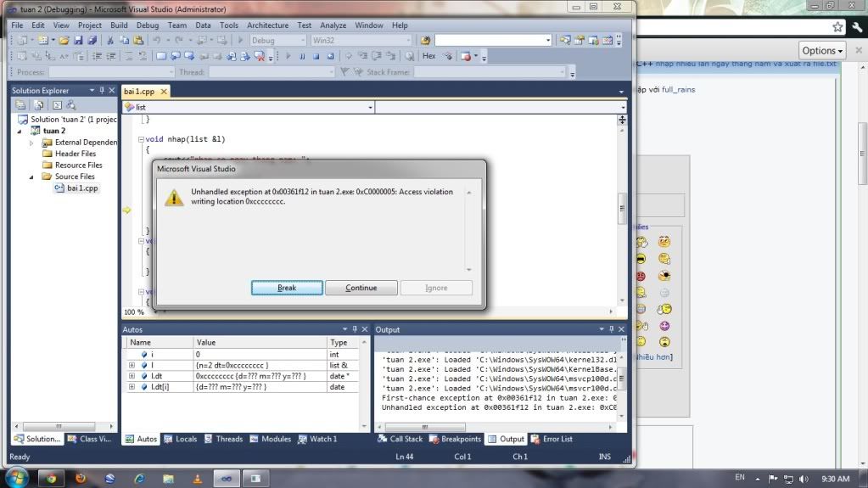Toggle auto-hide pin on Solution Explorer

[102, 90]
